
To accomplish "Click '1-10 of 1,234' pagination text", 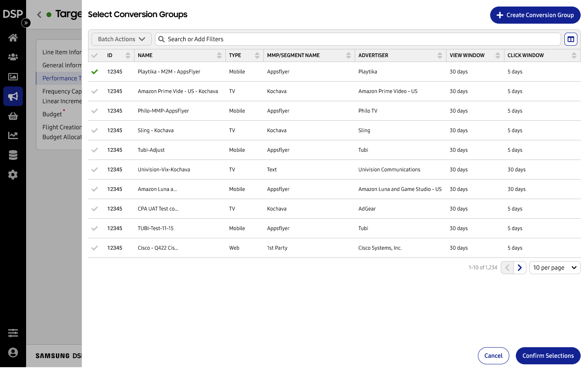I will click(483, 268).
